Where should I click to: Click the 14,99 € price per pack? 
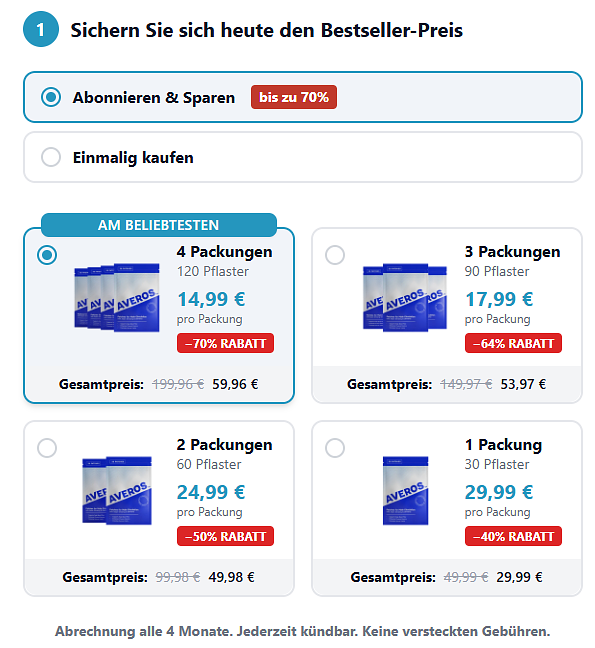click(211, 299)
